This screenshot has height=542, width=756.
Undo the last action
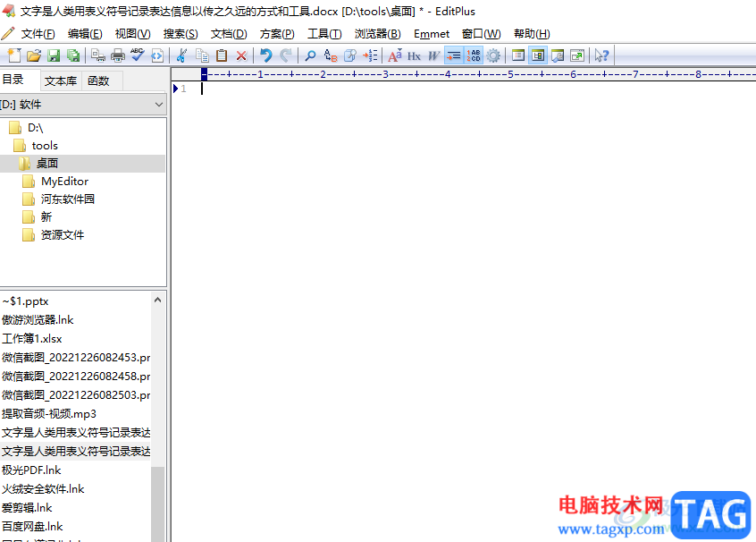click(x=265, y=55)
